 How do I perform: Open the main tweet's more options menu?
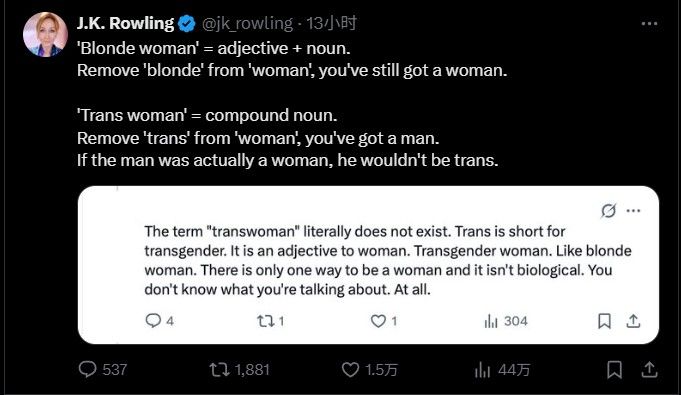point(649,23)
